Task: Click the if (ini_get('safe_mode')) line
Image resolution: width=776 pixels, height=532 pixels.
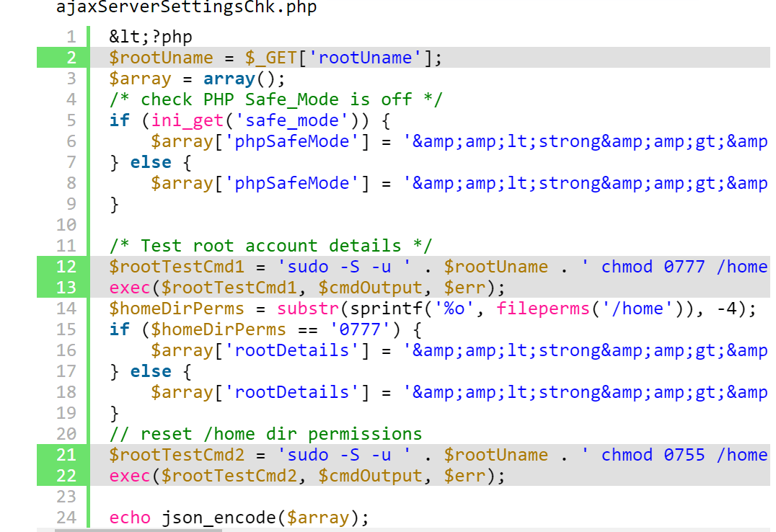Action: pos(250,120)
